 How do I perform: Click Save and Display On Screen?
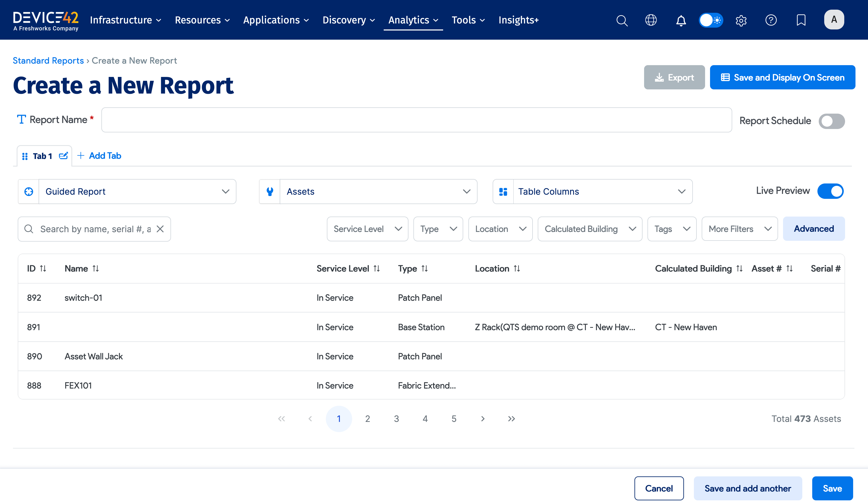coord(782,77)
